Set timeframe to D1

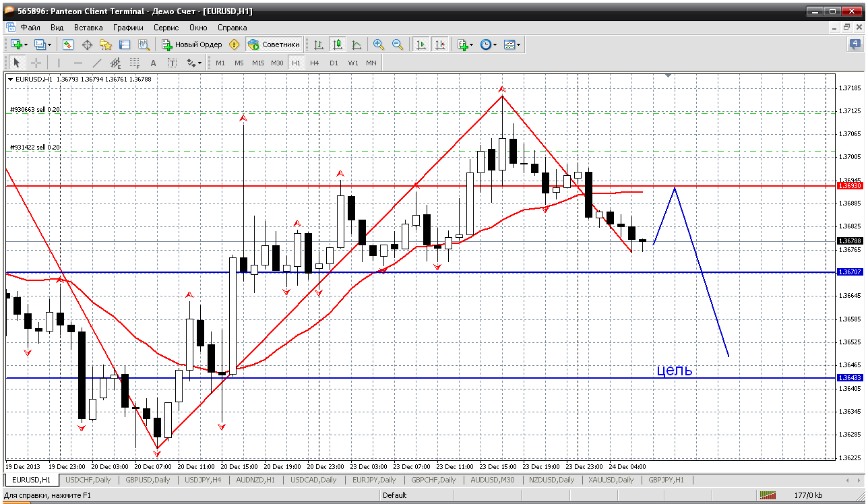pos(334,63)
